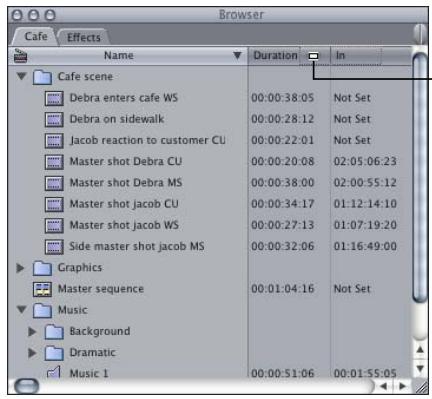The width and height of the screenshot is (432, 399).
Task: Click the vertical scroll up arrow
Action: click(x=420, y=350)
